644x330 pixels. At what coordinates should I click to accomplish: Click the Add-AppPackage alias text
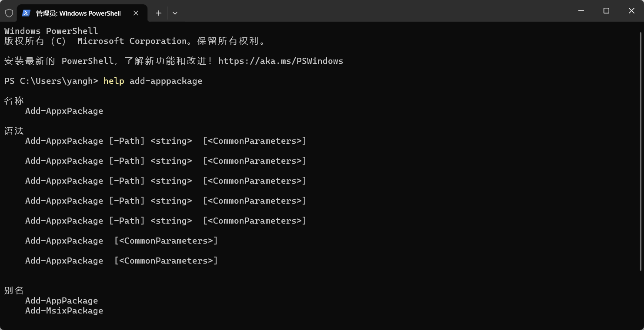pos(61,301)
